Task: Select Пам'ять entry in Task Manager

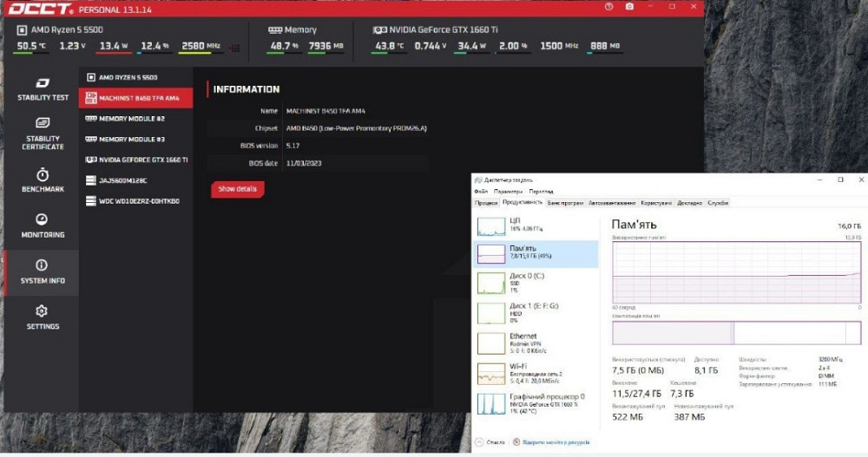Action: coord(536,253)
